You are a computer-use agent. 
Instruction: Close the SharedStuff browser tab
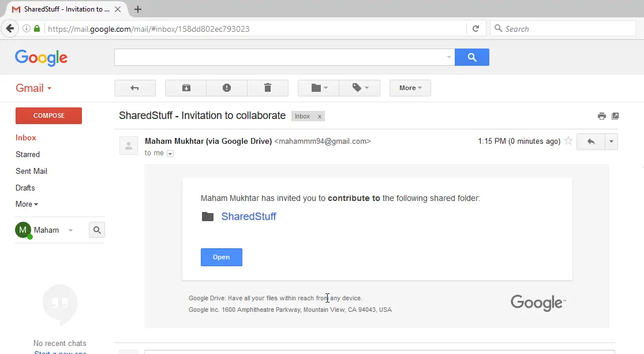pyautogui.click(x=118, y=9)
